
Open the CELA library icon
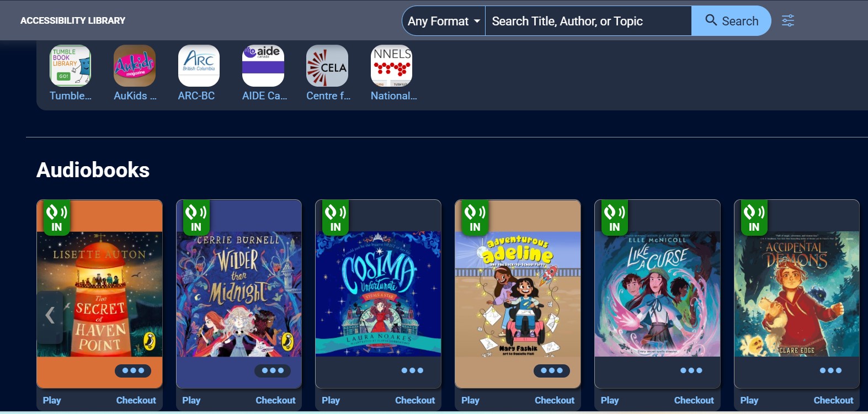click(327, 66)
